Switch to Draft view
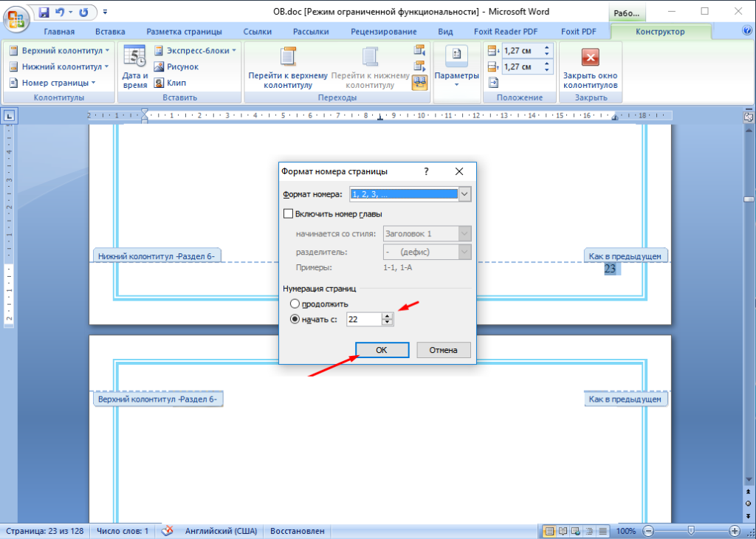This screenshot has height=539, width=756. click(x=603, y=531)
